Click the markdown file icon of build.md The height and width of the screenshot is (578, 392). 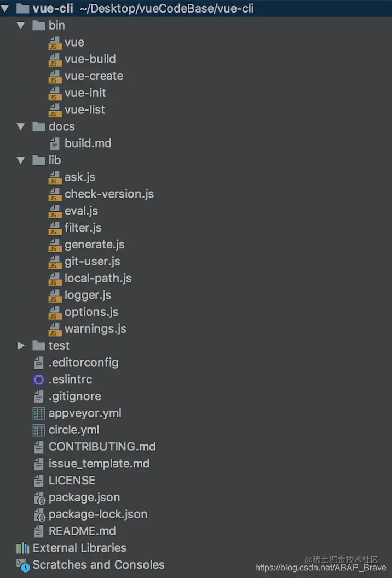[x=55, y=144]
